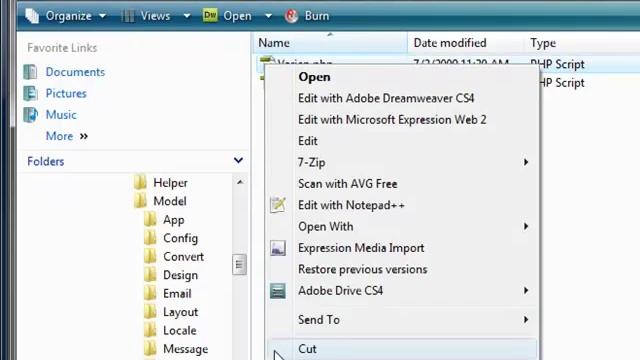Click the Pictures favorite link icon

pyautogui.click(x=30, y=93)
